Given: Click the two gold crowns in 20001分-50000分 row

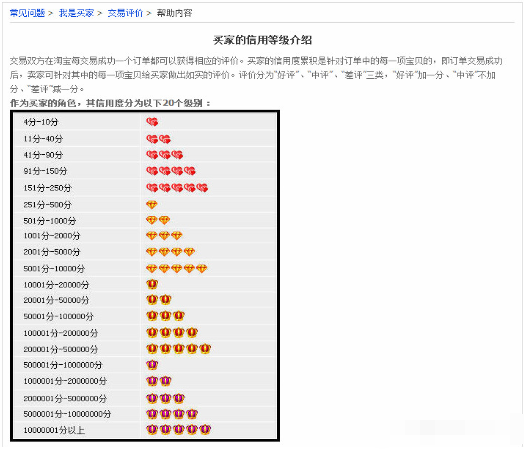Looking at the screenshot, I should pos(159,300).
